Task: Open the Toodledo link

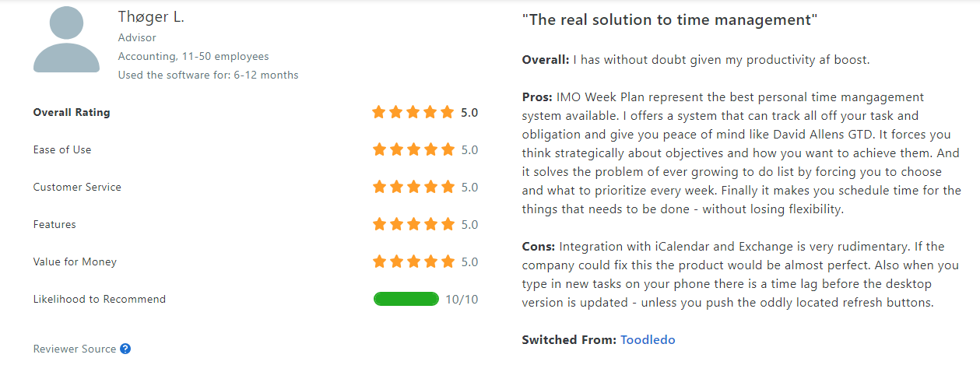Action: (648, 339)
